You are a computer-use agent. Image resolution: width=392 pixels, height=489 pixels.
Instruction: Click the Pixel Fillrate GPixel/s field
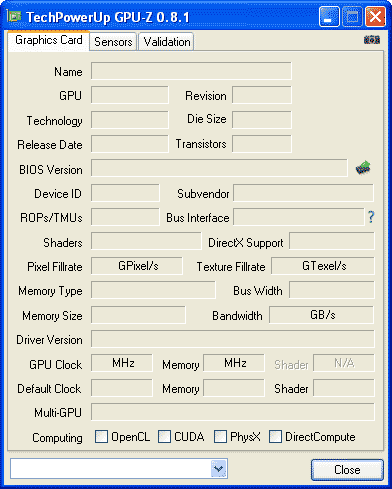[137, 266]
